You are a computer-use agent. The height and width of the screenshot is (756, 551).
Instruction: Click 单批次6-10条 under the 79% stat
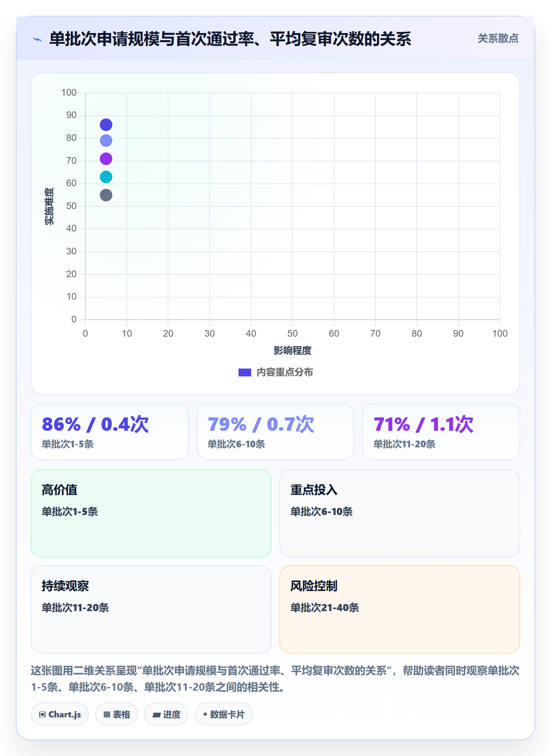point(236,444)
